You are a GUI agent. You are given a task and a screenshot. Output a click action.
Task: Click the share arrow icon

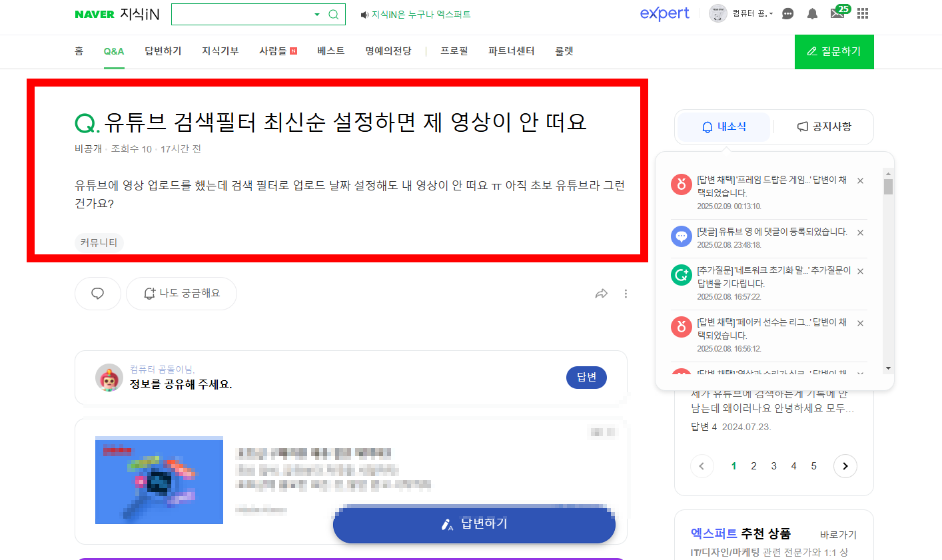602,294
